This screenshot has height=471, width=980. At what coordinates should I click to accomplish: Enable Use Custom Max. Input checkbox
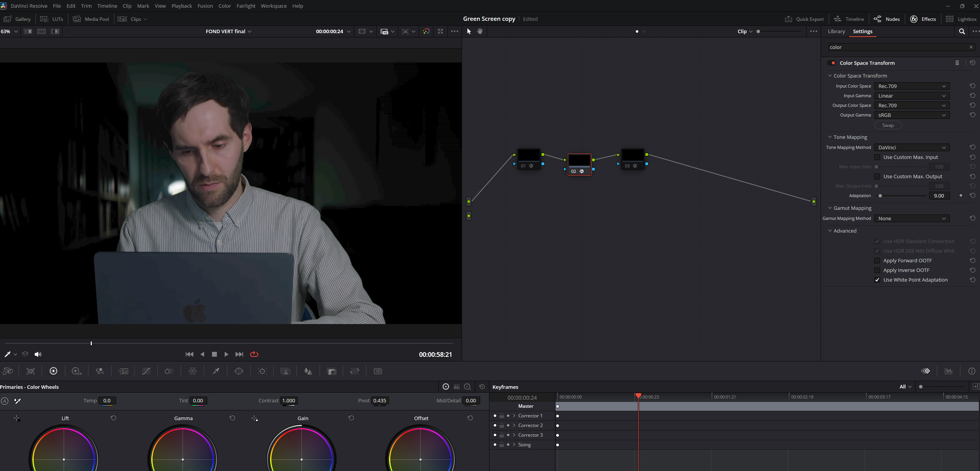click(877, 157)
